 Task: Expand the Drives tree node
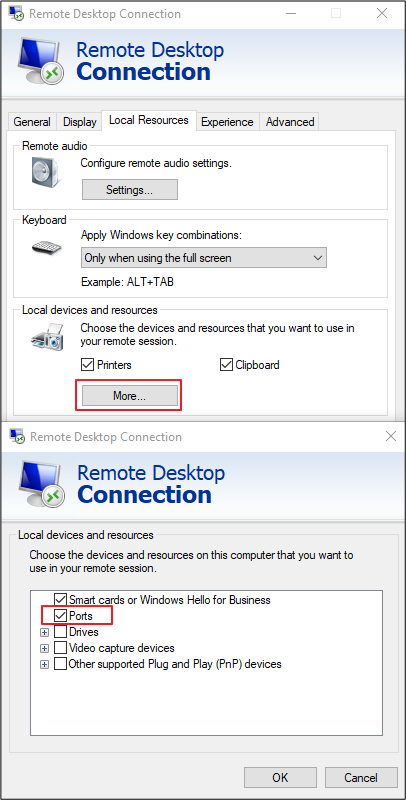click(44, 632)
